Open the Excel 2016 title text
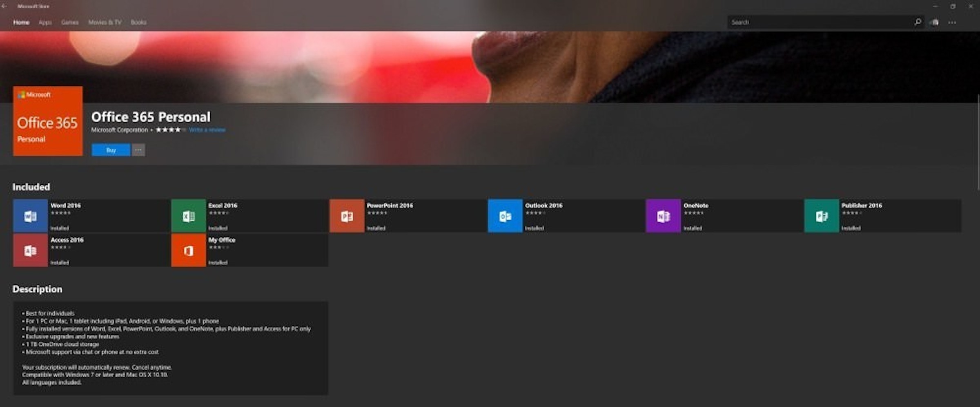Screen dimensions: 980x407 [x=223, y=206]
